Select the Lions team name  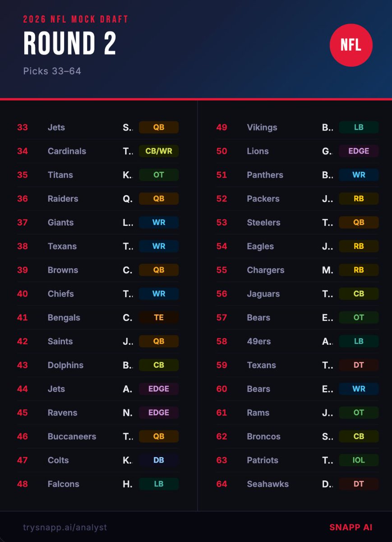[258, 151]
